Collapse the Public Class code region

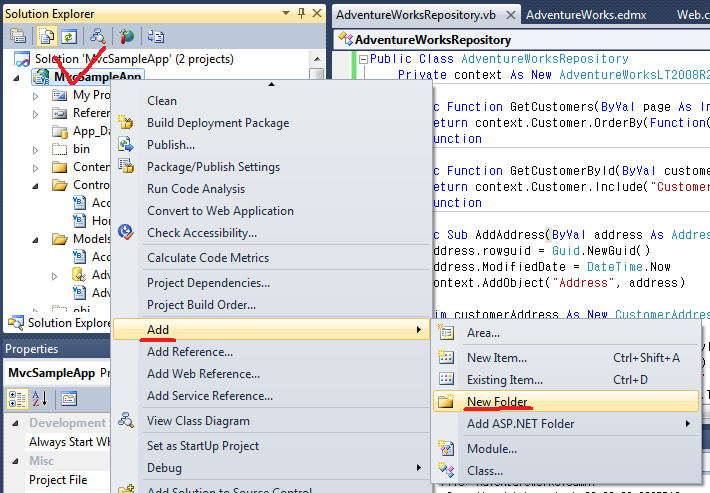coord(363,59)
